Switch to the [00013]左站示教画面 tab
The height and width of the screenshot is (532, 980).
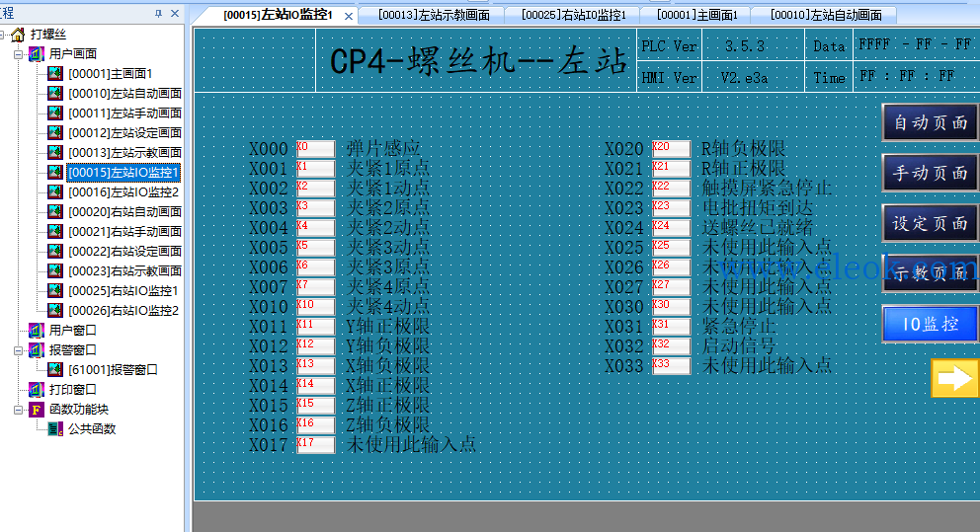[x=434, y=15]
